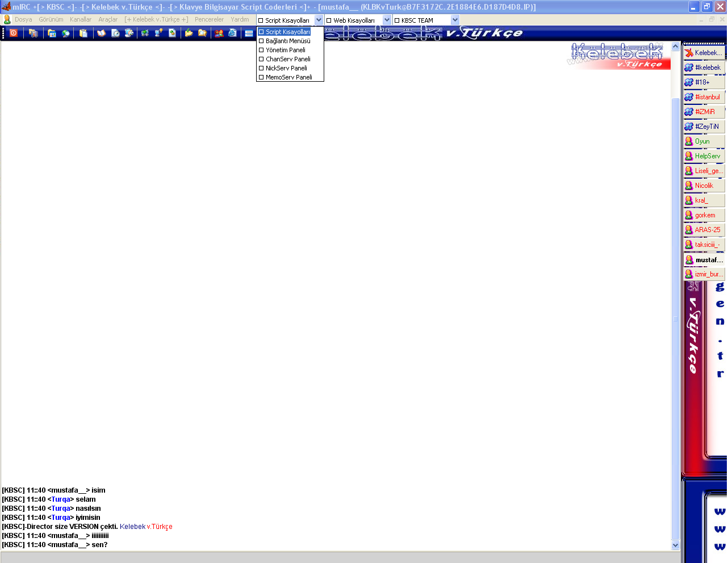Click the Turqa nick in the "selam" line
Image resolution: width=728 pixels, height=563 pixels.
[61, 499]
